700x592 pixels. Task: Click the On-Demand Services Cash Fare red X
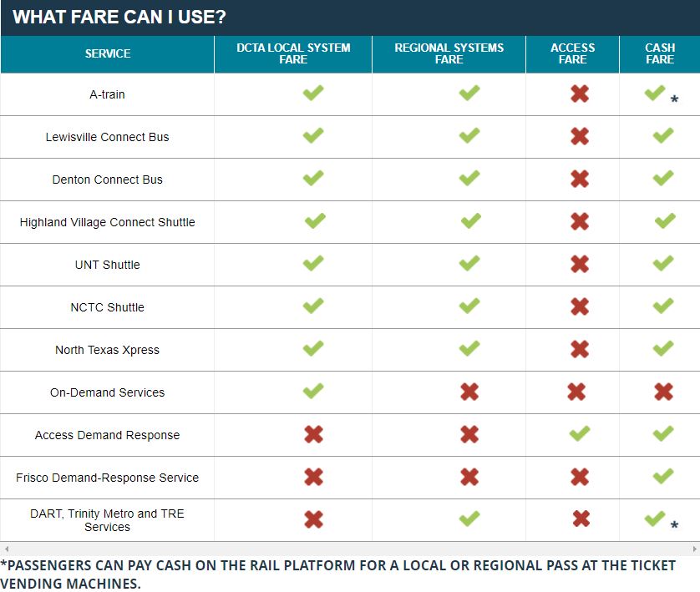coord(663,392)
